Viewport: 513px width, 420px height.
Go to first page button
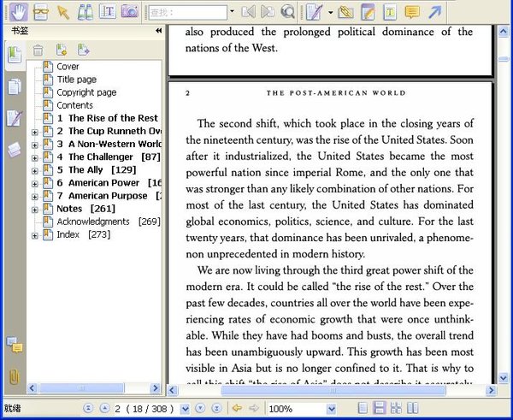tap(88, 408)
